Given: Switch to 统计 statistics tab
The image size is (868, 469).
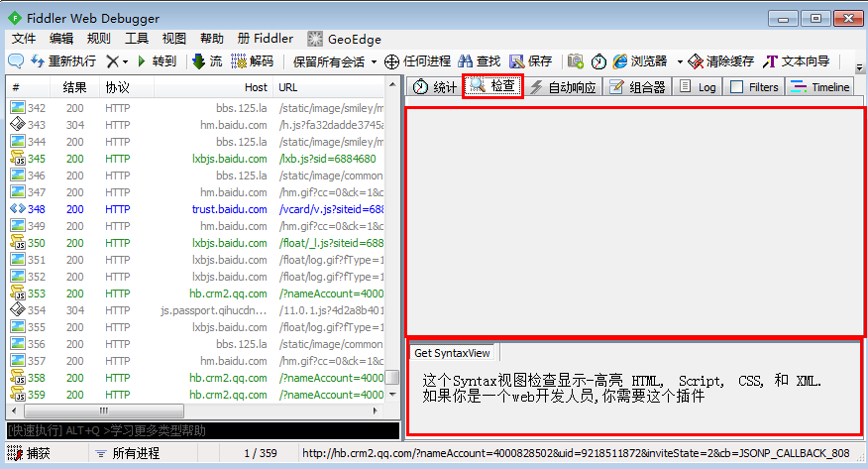Looking at the screenshot, I should [435, 87].
